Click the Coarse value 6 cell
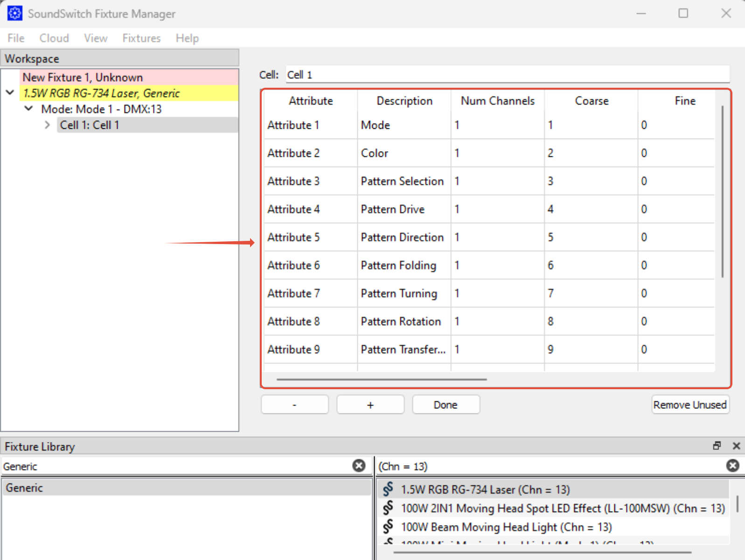745x560 pixels. point(591,265)
